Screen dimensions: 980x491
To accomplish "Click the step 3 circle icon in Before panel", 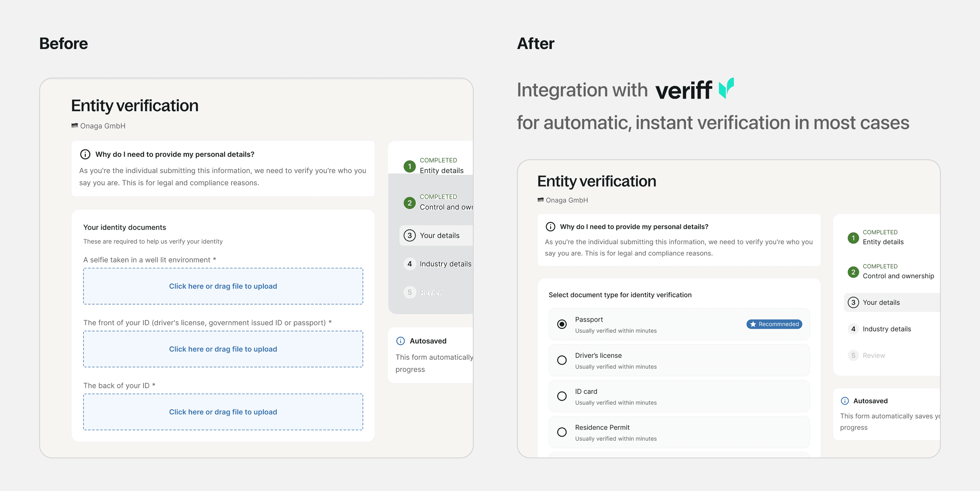I will point(409,236).
